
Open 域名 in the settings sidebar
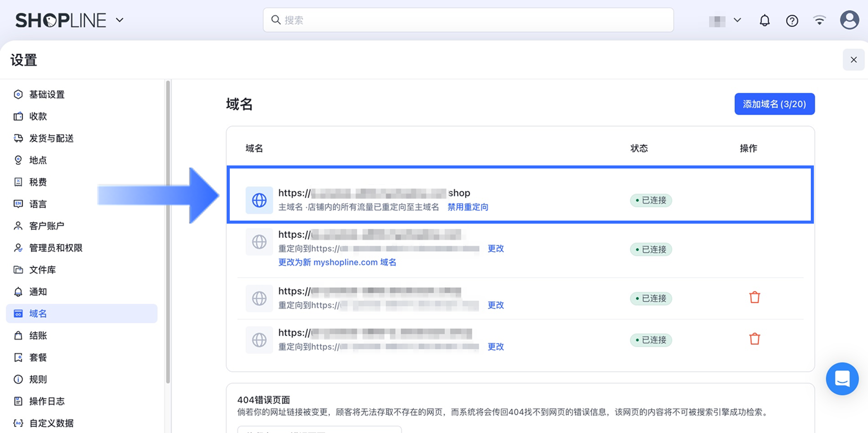click(x=38, y=314)
